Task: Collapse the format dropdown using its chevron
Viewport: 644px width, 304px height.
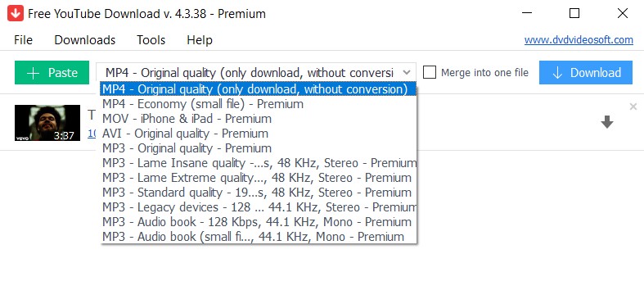Action: [407, 73]
